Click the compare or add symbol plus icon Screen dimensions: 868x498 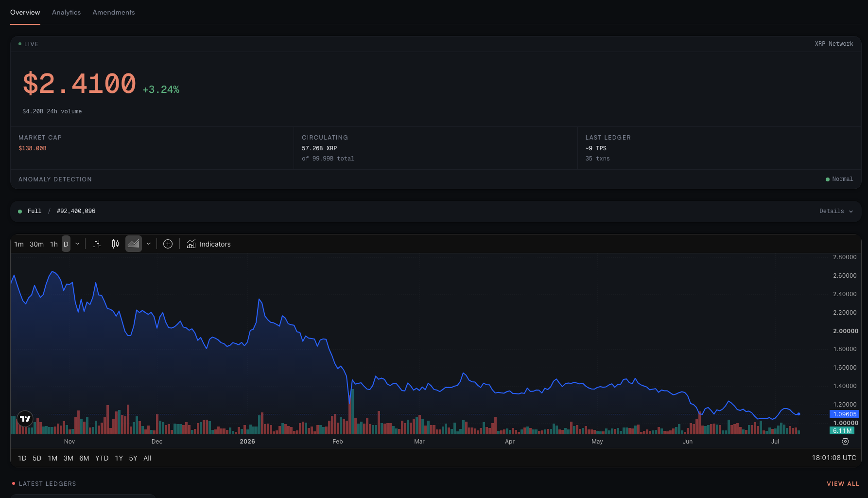(x=168, y=244)
